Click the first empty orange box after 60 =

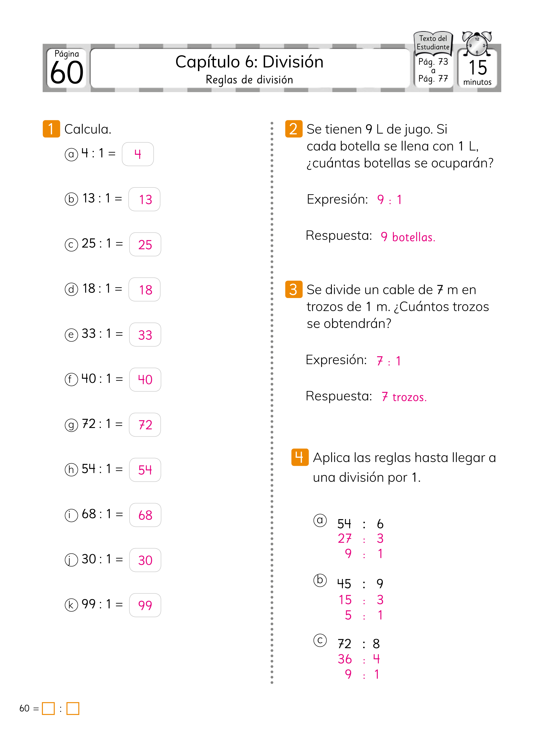point(48,709)
